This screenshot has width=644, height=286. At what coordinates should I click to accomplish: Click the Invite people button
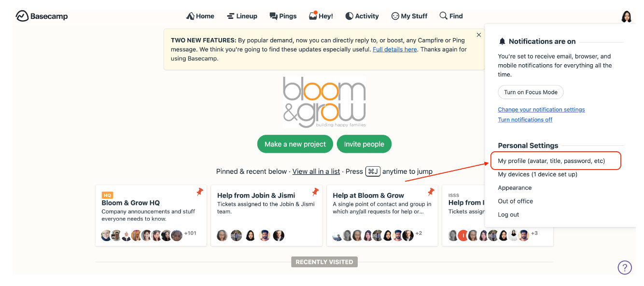(x=364, y=144)
